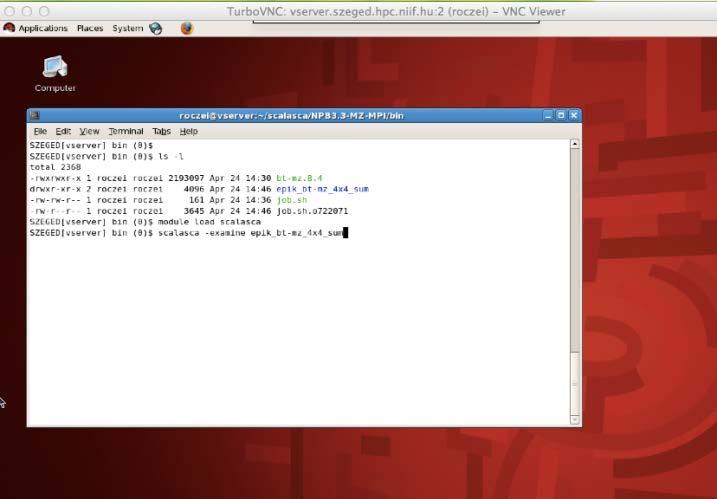This screenshot has height=499, width=717.
Task: Click the terminal scrollbar up arrow
Action: click(575, 144)
